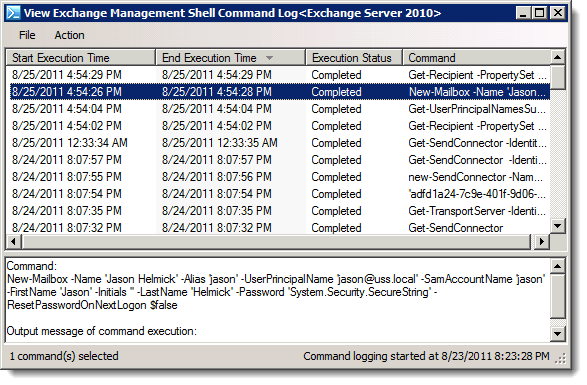Sort by Execution Status column header

coord(354,58)
